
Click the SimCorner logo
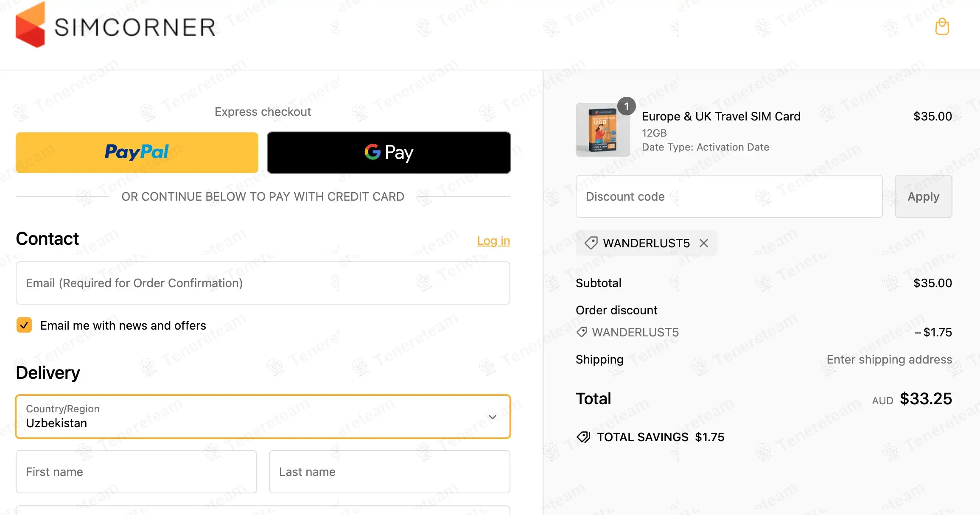(115, 25)
